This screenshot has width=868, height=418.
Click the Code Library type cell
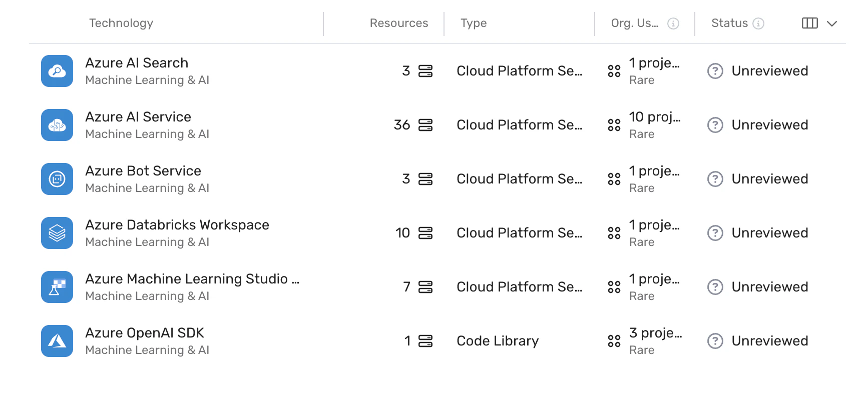[x=498, y=341]
